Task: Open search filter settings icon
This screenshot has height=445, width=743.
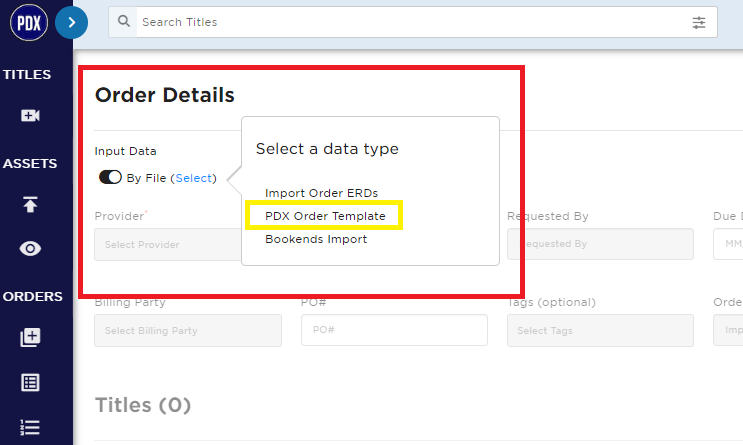Action: tap(698, 22)
